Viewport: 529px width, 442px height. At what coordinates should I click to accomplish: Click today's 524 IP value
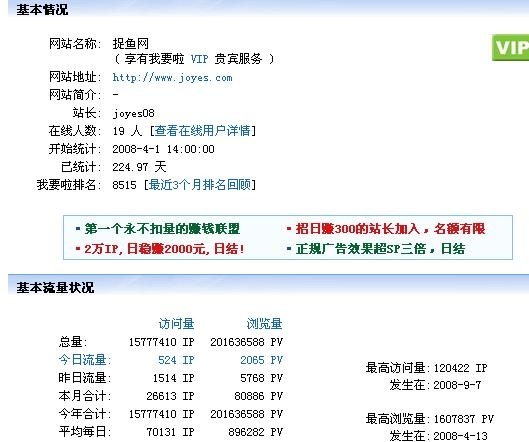tap(176, 360)
